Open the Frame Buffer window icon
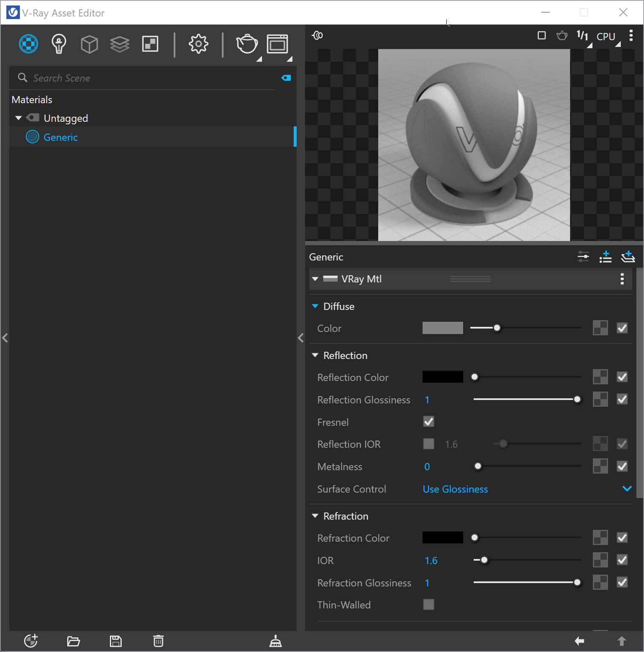The height and width of the screenshot is (652, 644). click(278, 44)
